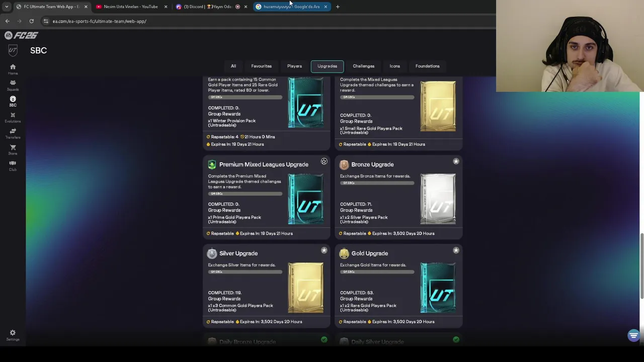Click the Silver Upgrade badge icon
This screenshot has height=362, width=644.
point(212,253)
